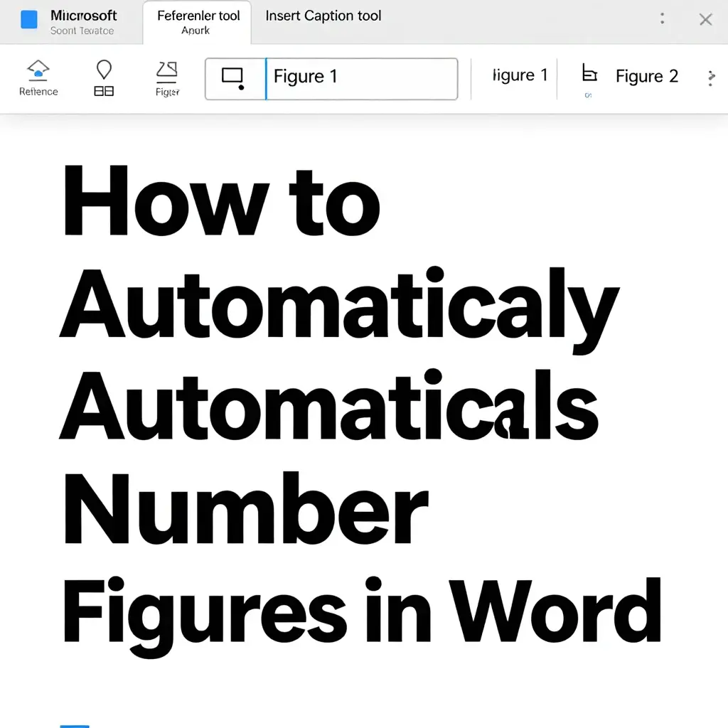Viewport: 728px width, 728px height.
Task: Click the heading word 'Number'
Action: (x=245, y=508)
